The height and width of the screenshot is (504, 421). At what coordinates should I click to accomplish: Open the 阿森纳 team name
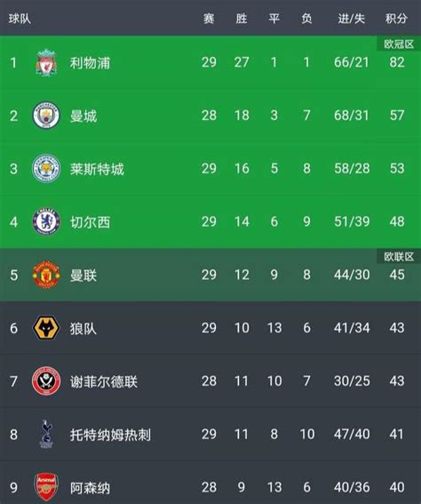90,488
